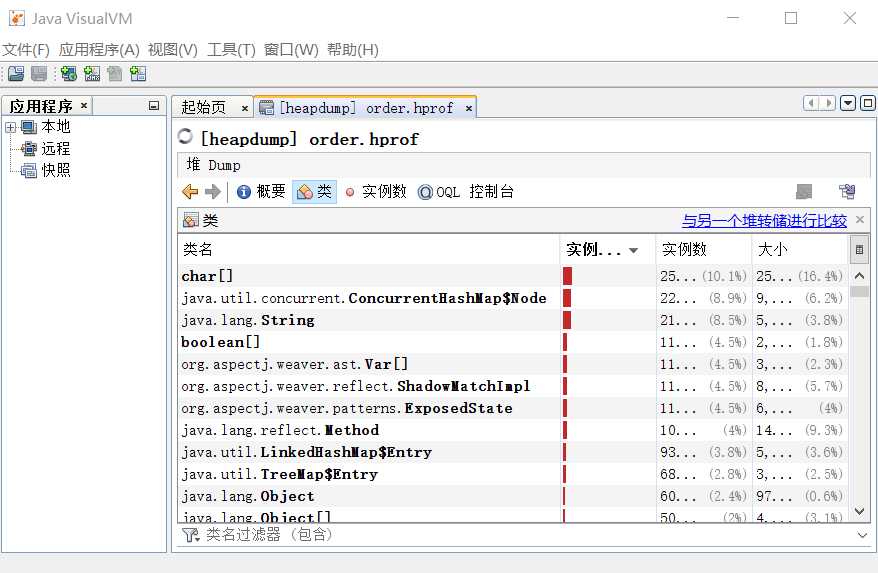Click the Load snapshot toolbar icon

[16, 73]
